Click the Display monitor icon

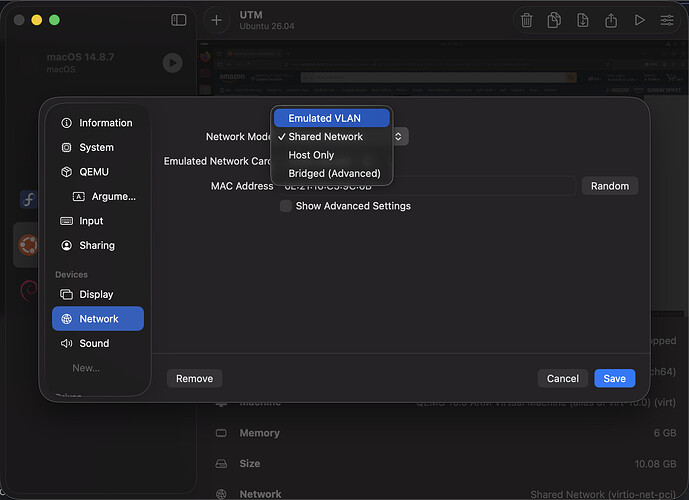[x=66, y=294]
